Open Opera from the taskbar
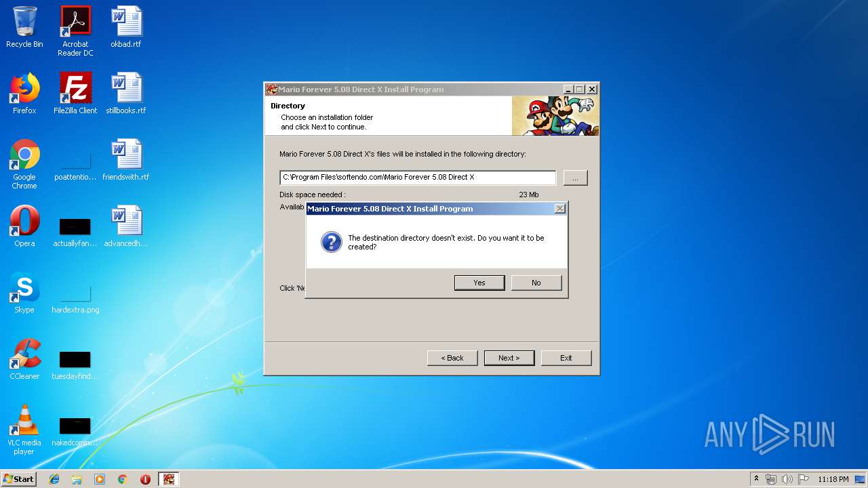868x488 pixels. (145, 479)
